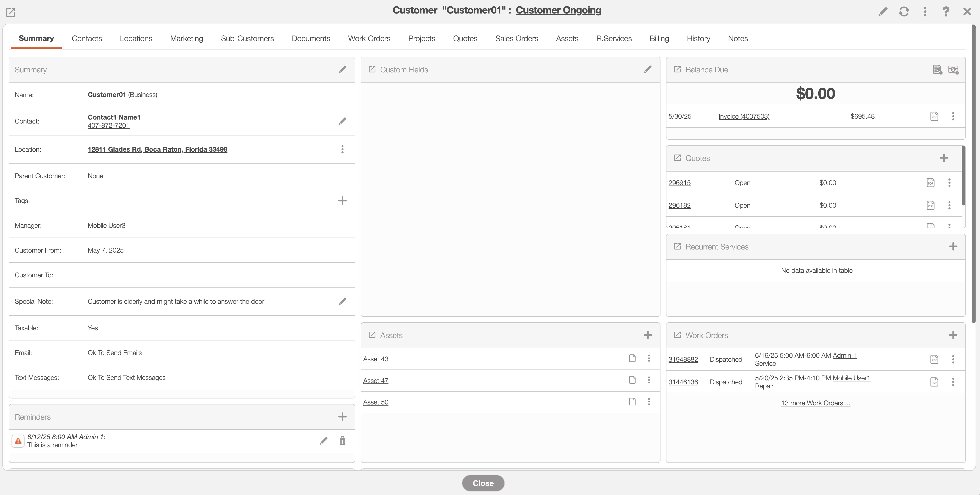Click the 13 more Work Orders link
Viewport: 980px width, 495px height.
(x=815, y=403)
